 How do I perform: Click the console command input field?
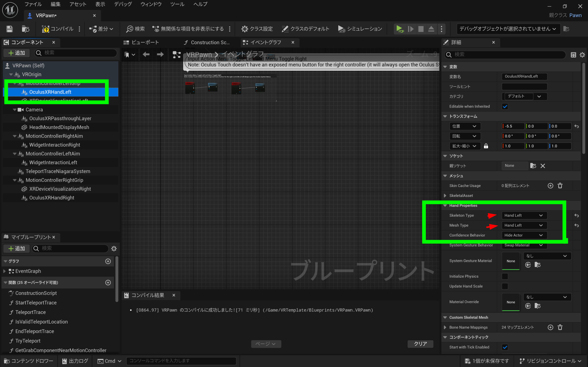tap(181, 361)
